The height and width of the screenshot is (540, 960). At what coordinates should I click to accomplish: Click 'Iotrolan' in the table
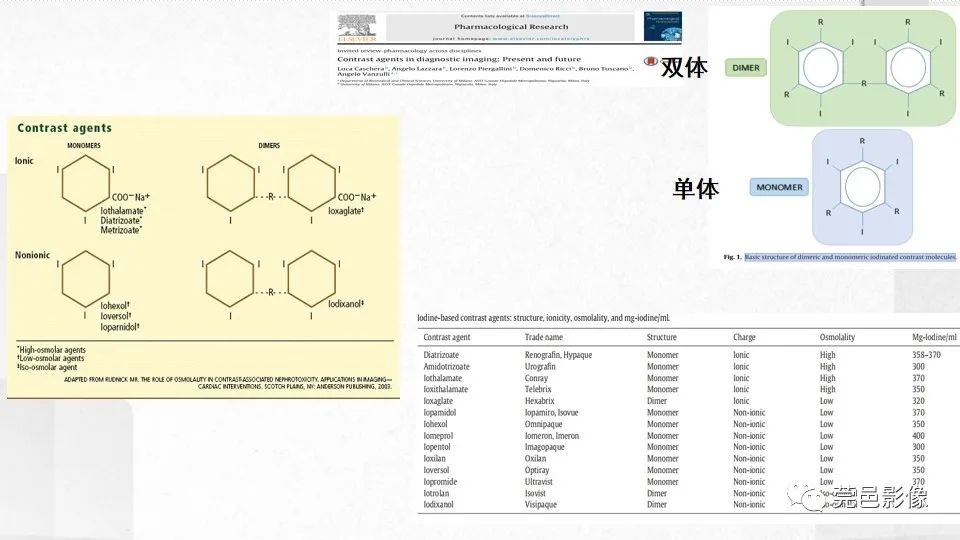coord(437,493)
